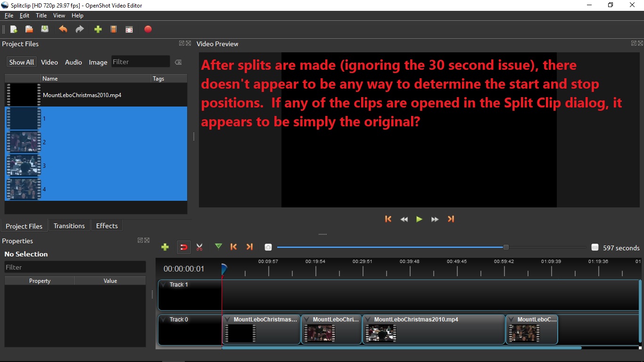This screenshot has height=362, width=644.
Task: Jump to next marker on the timeline
Action: pos(250,247)
